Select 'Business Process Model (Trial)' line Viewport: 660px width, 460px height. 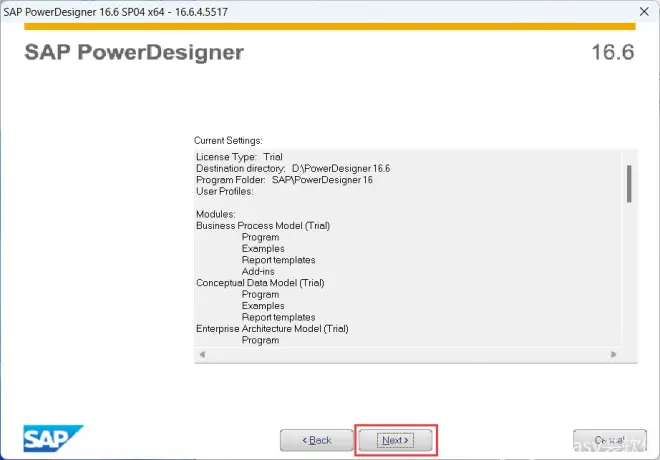(x=263, y=226)
